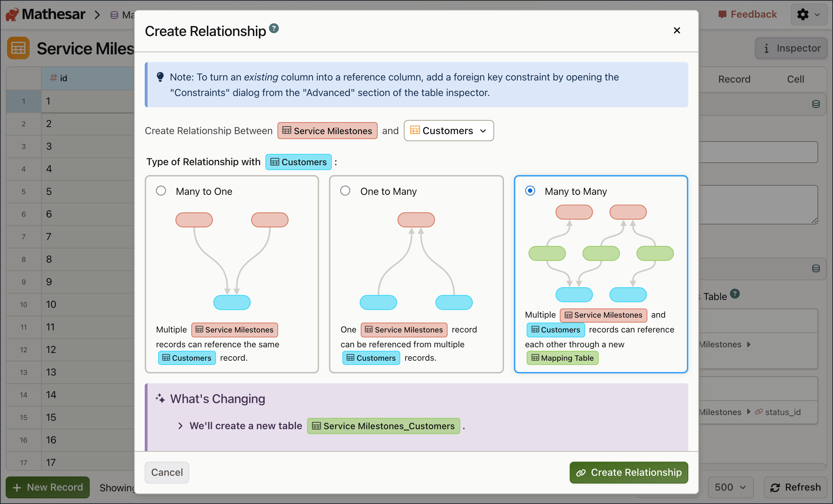833x504 pixels.
Task: Click the Feedback speech bubble icon
Action: 723,14
